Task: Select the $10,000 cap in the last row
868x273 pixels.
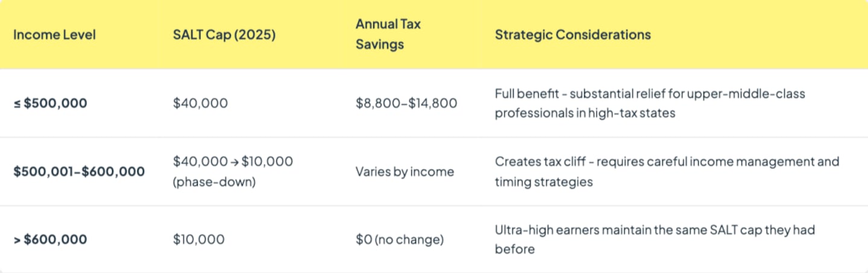Action: [x=198, y=239]
